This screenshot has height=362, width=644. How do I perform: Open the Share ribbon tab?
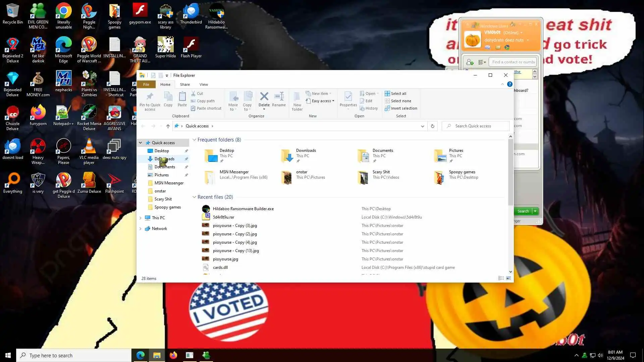pos(184,84)
